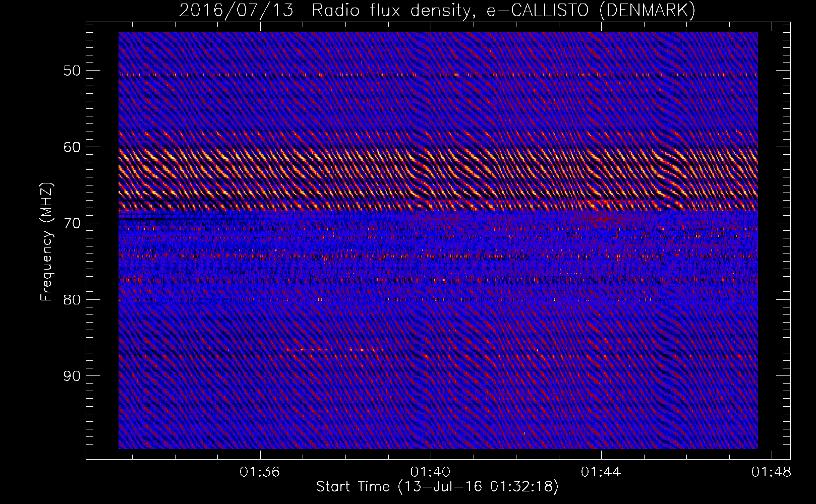Screen dimensions: 816x504
Task: Click the frequency tick label '80'
Action: (72, 300)
